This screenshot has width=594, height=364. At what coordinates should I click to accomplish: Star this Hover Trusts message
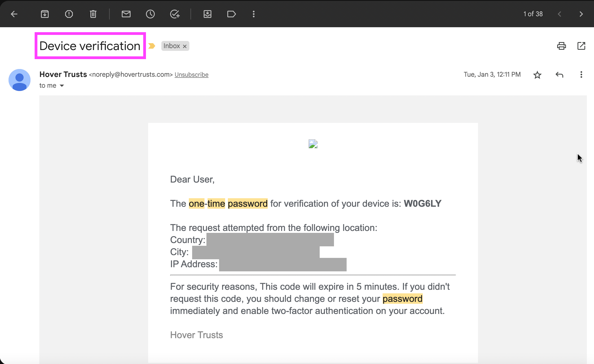[537, 75]
